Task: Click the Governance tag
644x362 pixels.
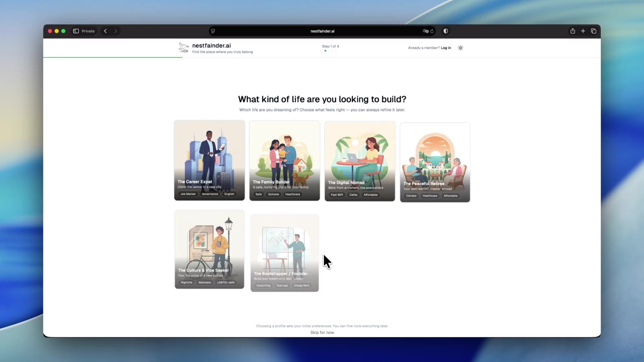Action: [210, 194]
